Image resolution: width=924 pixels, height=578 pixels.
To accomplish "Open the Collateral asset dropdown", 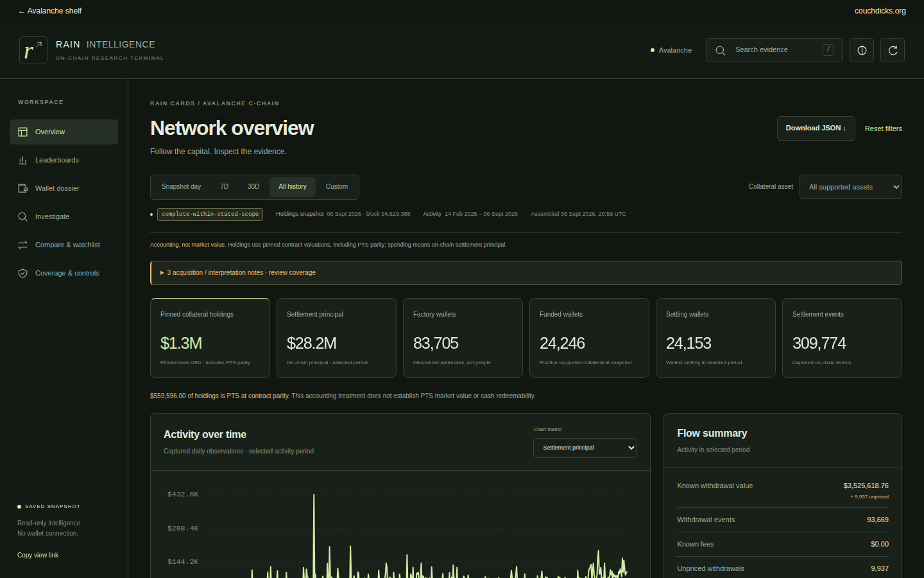I will point(850,187).
